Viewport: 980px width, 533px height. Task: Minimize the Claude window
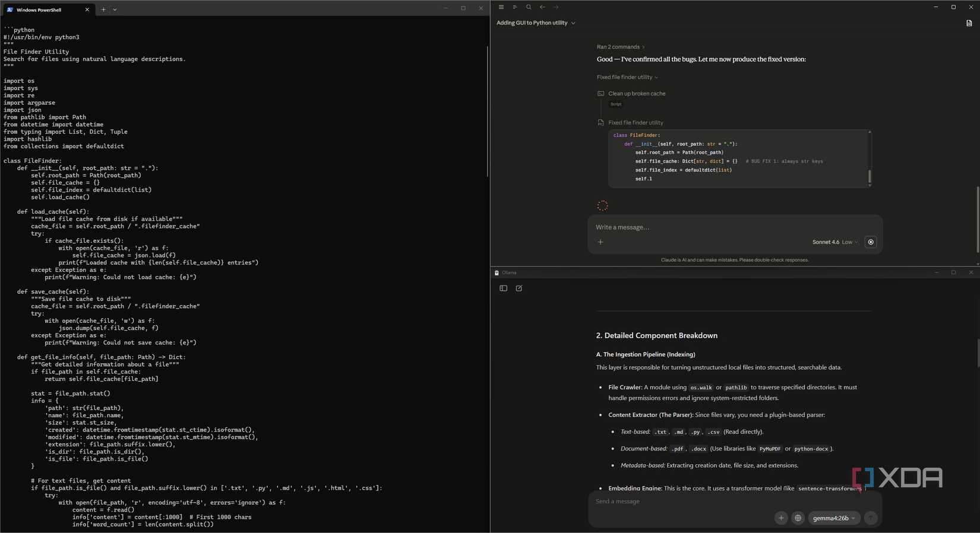coord(935,7)
